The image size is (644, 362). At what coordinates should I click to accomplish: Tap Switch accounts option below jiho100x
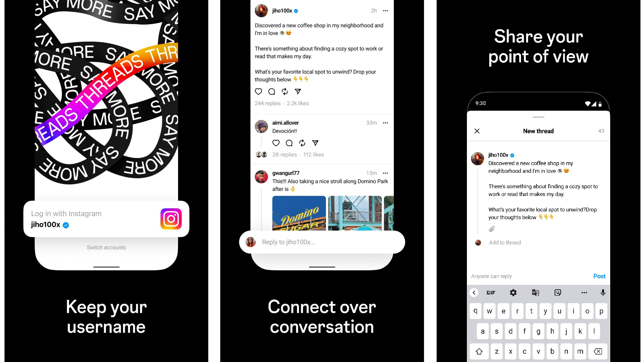point(106,247)
